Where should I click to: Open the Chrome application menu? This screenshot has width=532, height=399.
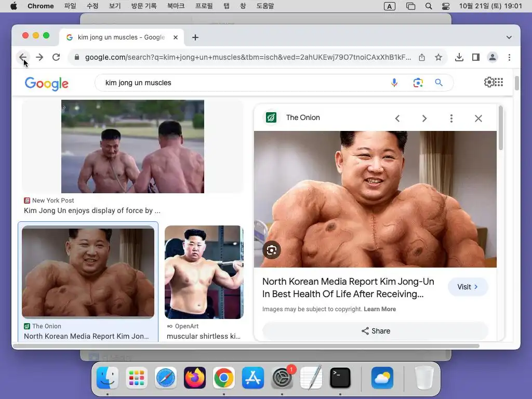(41, 6)
